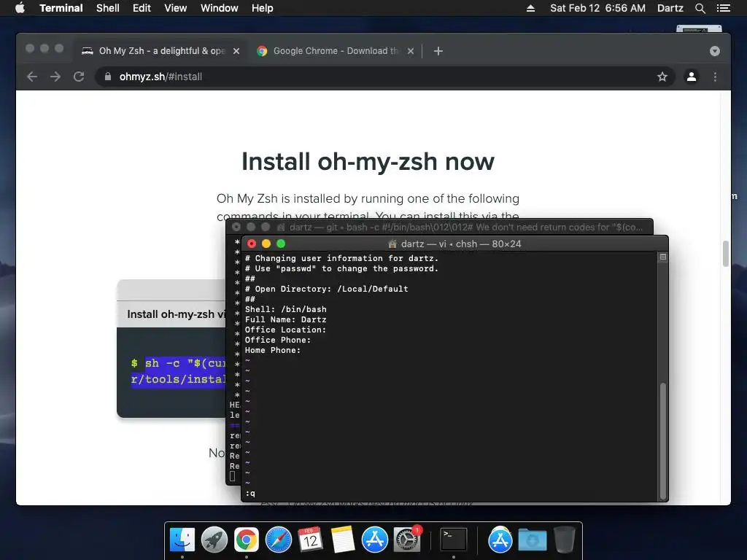
Task: Click the ':q' vi command line
Action: 250,494
